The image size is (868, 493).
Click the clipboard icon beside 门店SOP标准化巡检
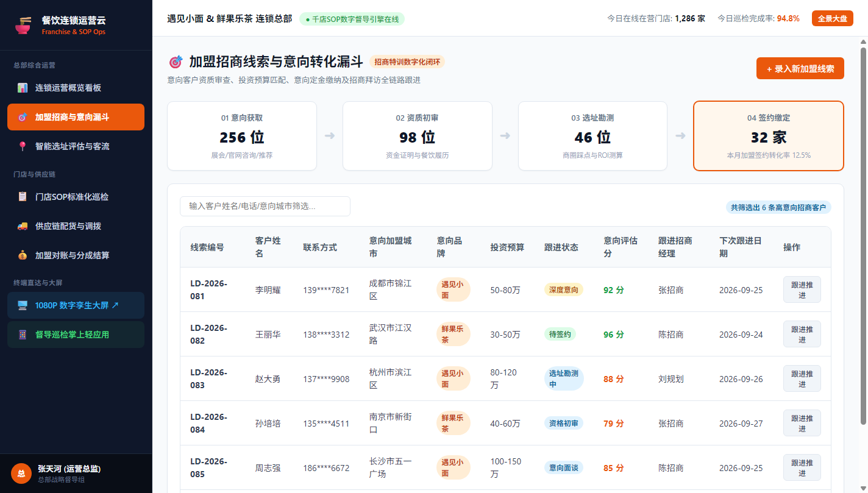23,197
